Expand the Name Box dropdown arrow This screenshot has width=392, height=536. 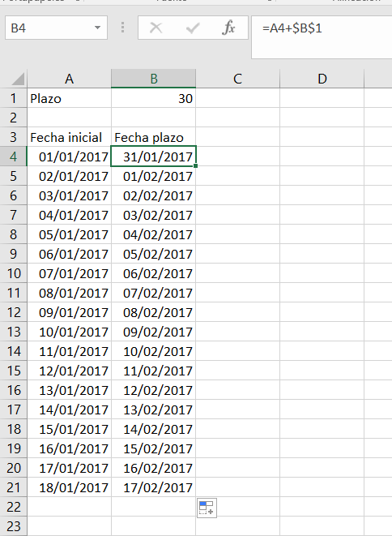[98, 28]
